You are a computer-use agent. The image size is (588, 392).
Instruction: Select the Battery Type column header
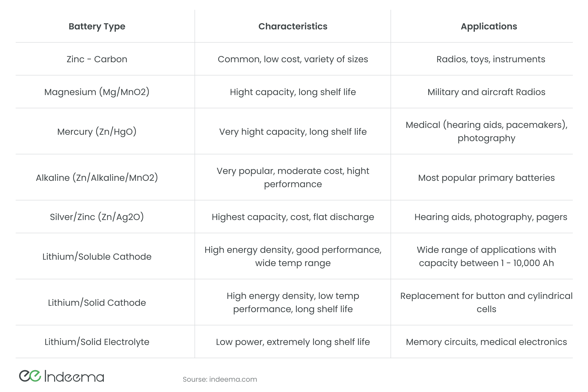pyautogui.click(x=97, y=26)
